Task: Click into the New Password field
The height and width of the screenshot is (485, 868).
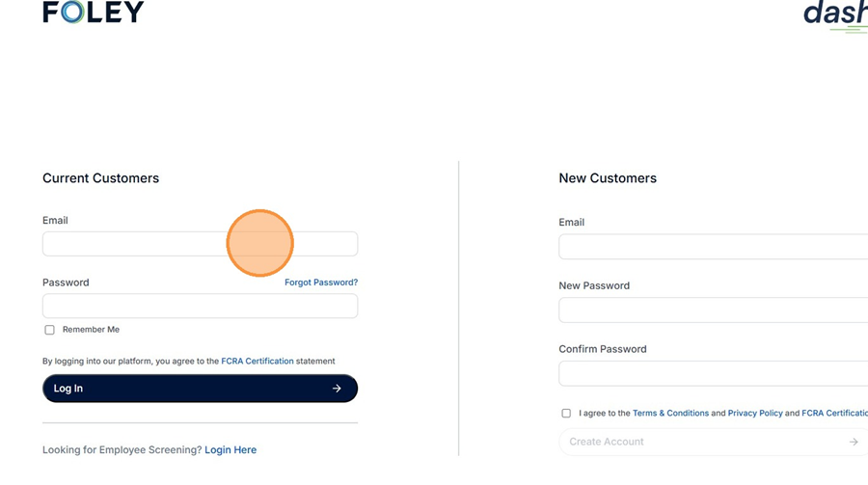Action: click(713, 310)
